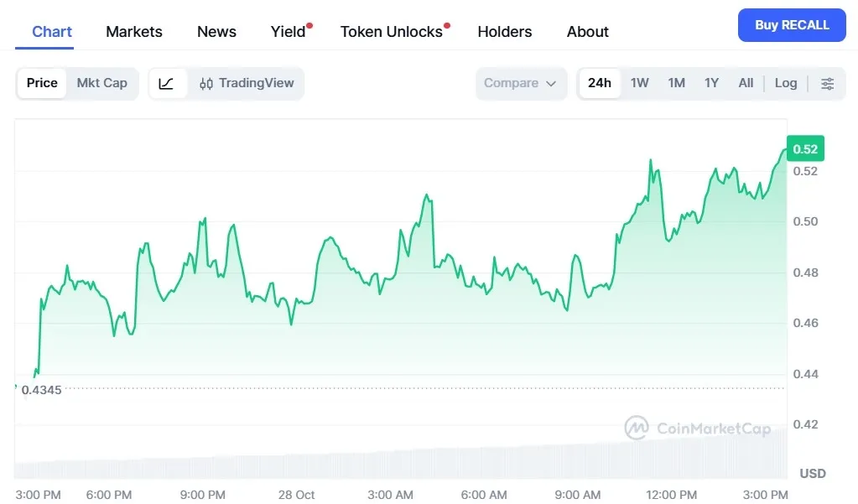
Task: Select 1M time range
Action: (x=676, y=83)
